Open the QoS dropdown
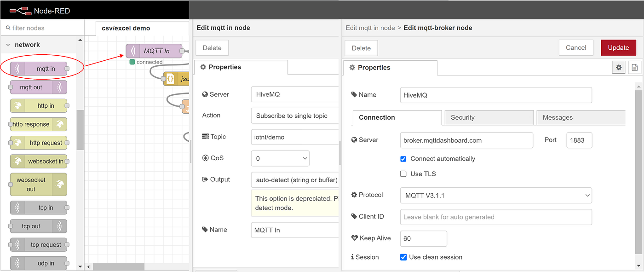Viewport: 644px width, 272px height. [x=280, y=158]
